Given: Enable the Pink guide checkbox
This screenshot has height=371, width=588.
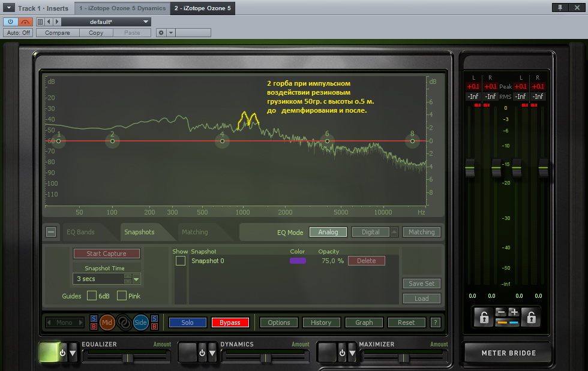Looking at the screenshot, I should [x=122, y=295].
